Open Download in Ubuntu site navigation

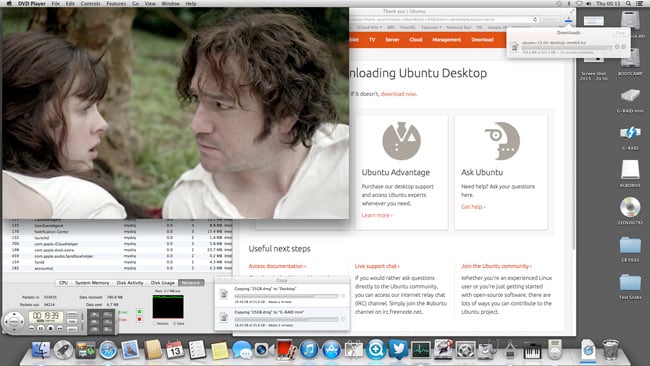pos(482,40)
